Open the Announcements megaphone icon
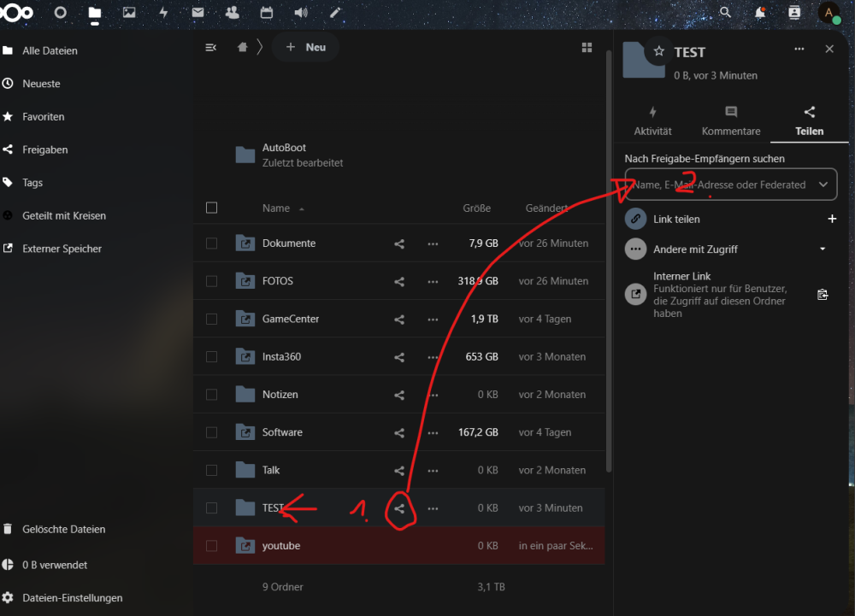Screen dimensions: 855x616 [x=301, y=12]
